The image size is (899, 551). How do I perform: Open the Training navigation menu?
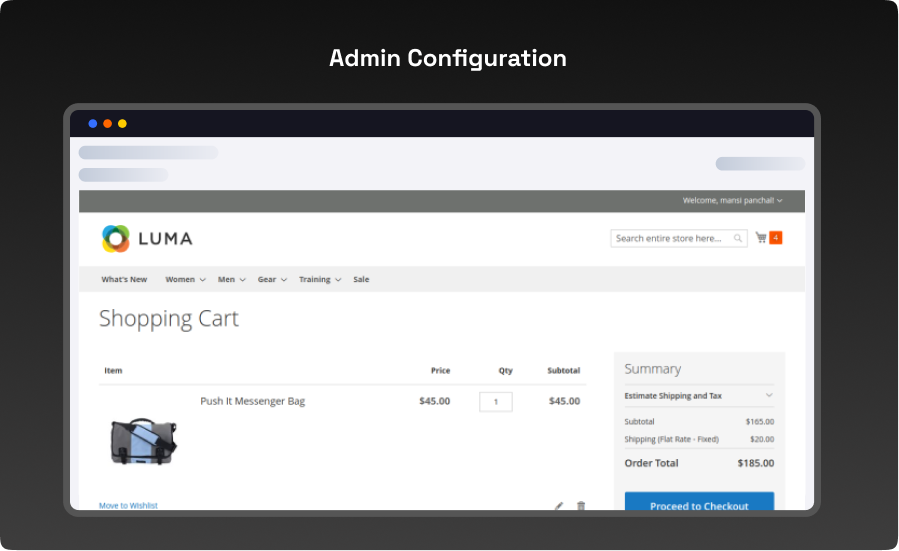(320, 280)
